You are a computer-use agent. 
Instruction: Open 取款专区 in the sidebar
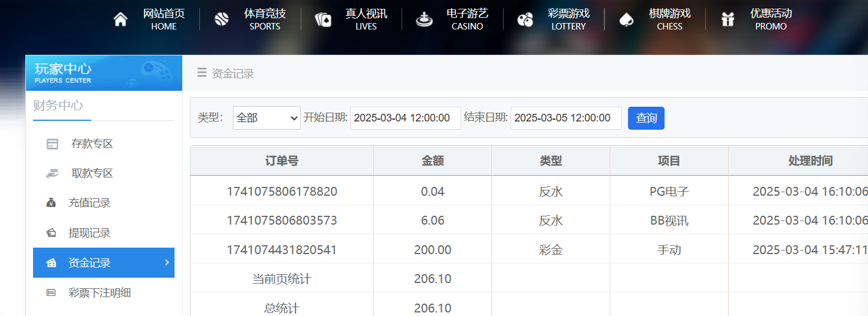[x=91, y=173]
